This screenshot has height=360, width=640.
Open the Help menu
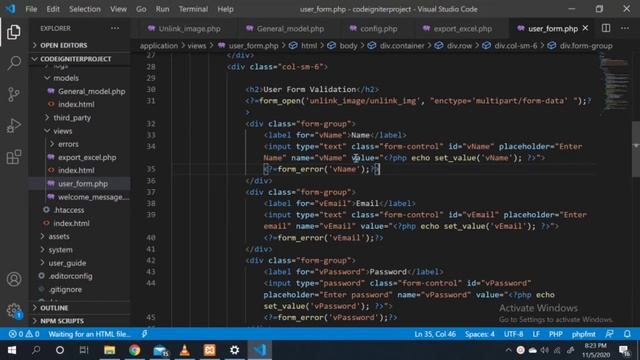tap(225, 9)
